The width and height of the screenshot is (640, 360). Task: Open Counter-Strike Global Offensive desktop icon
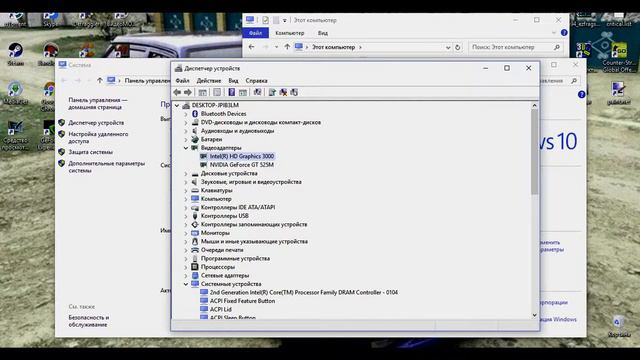(619, 57)
